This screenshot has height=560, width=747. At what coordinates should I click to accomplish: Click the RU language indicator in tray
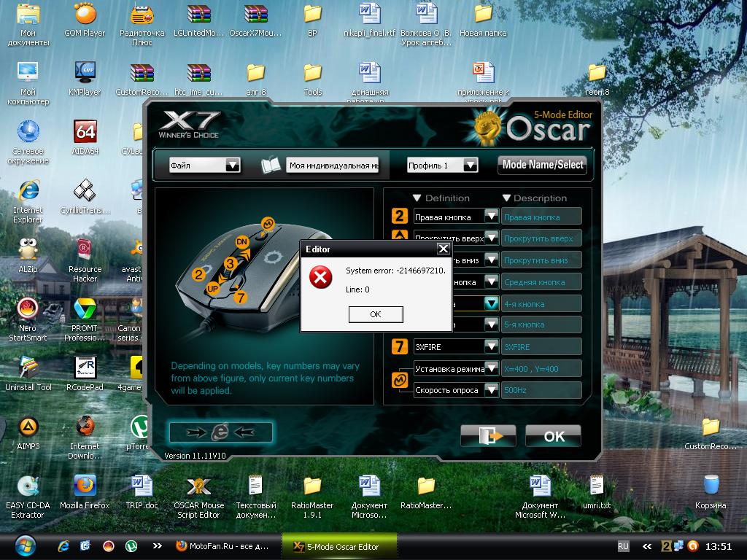tap(623, 546)
